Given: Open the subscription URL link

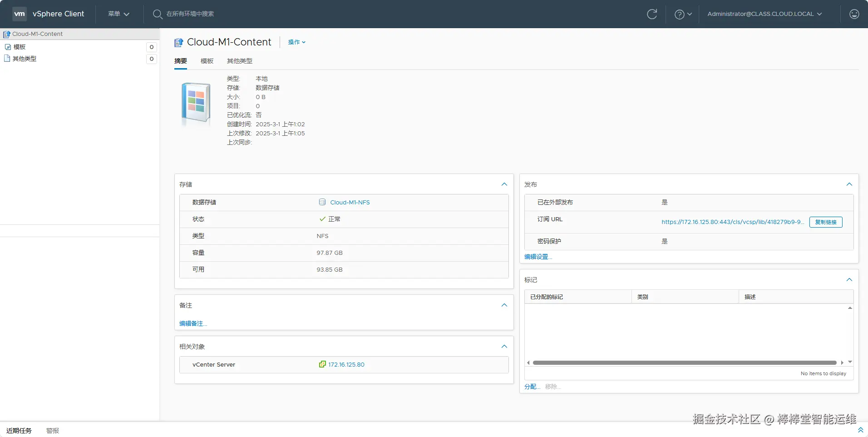Looking at the screenshot, I should (x=733, y=222).
